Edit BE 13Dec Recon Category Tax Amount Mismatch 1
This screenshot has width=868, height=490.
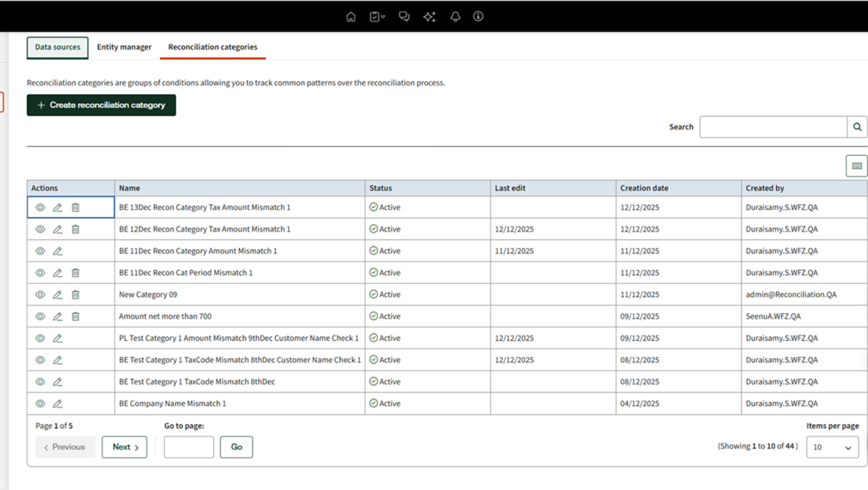[58, 208]
